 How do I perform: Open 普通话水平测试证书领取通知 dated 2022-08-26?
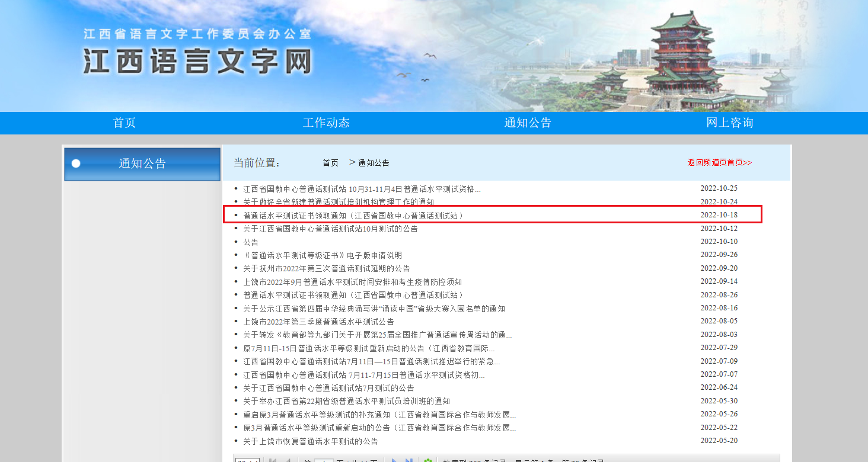coord(353,295)
